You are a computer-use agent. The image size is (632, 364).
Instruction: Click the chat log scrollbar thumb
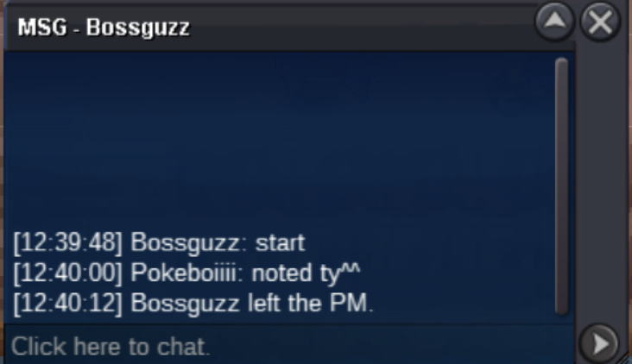coord(561,186)
